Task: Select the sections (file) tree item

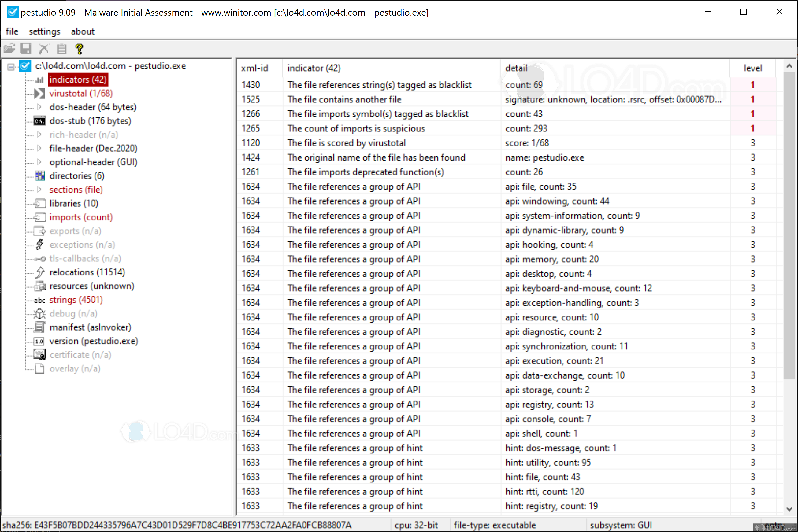Action: (x=76, y=189)
